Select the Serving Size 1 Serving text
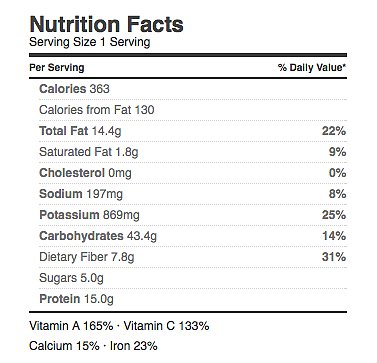Image resolution: width=377 pixels, height=363 pixels. 90,42
